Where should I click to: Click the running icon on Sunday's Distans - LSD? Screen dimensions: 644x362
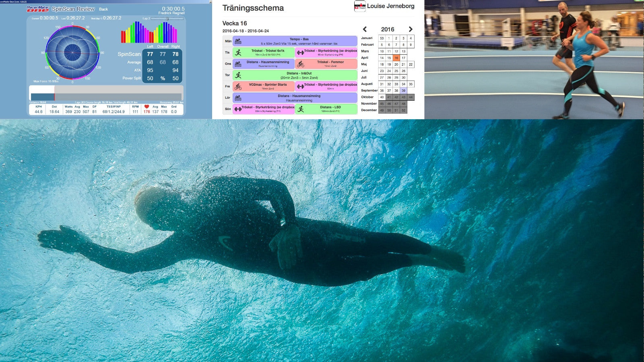tap(300, 109)
